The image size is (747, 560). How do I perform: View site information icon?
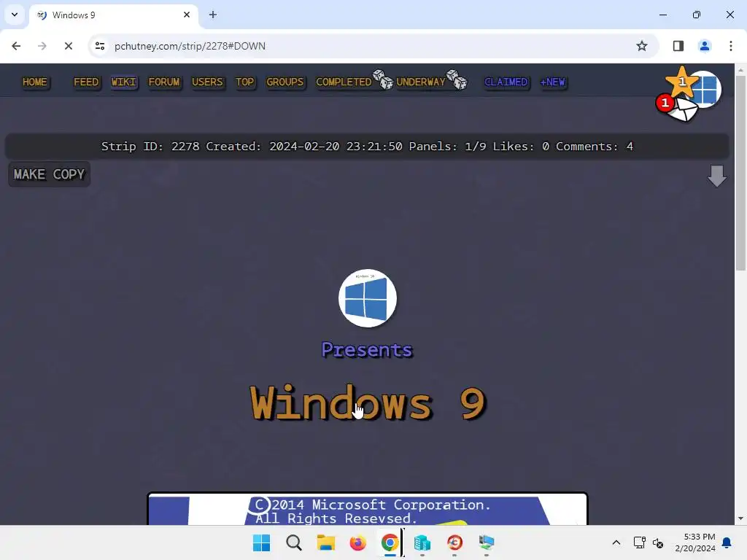pos(99,46)
